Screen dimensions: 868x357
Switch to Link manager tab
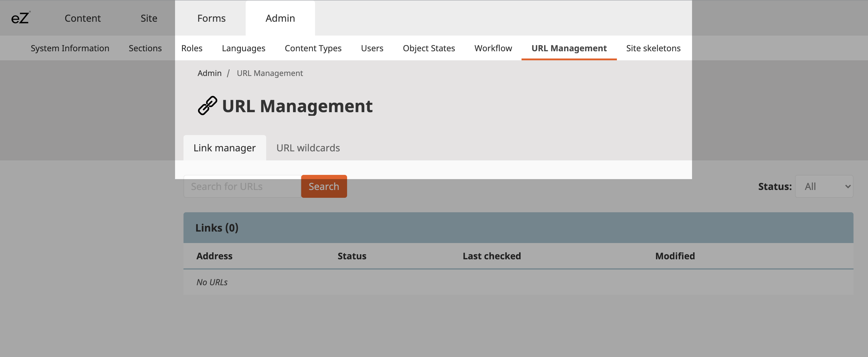225,148
